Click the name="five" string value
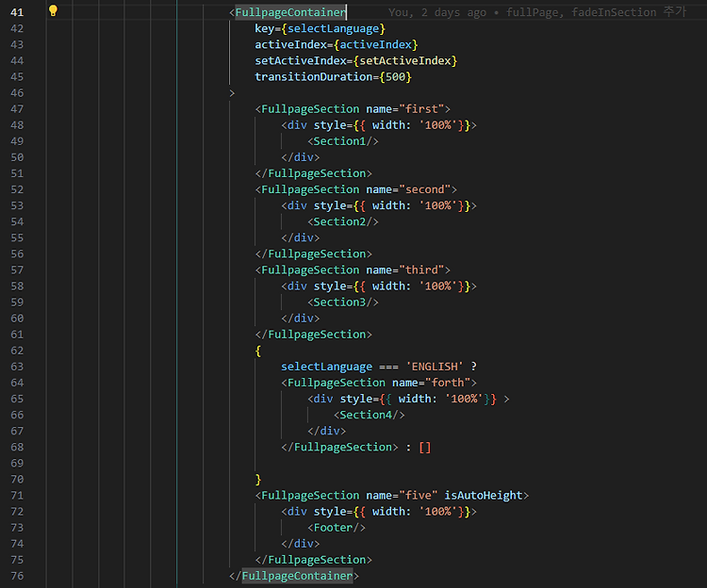The image size is (707, 588). 419,496
